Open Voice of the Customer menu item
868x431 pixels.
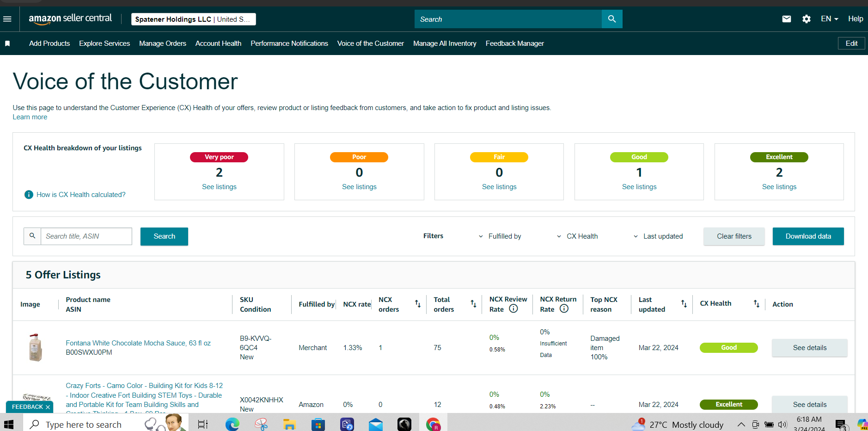click(371, 43)
